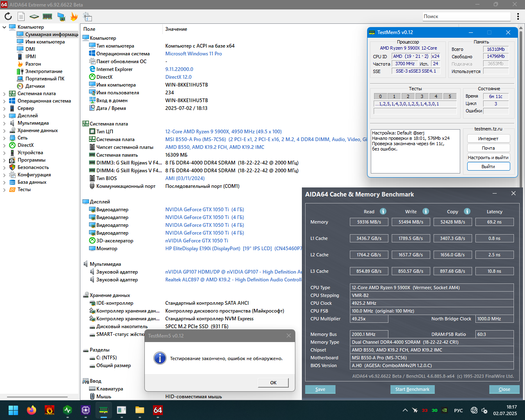Click the Поиск search field

(x=467, y=16)
